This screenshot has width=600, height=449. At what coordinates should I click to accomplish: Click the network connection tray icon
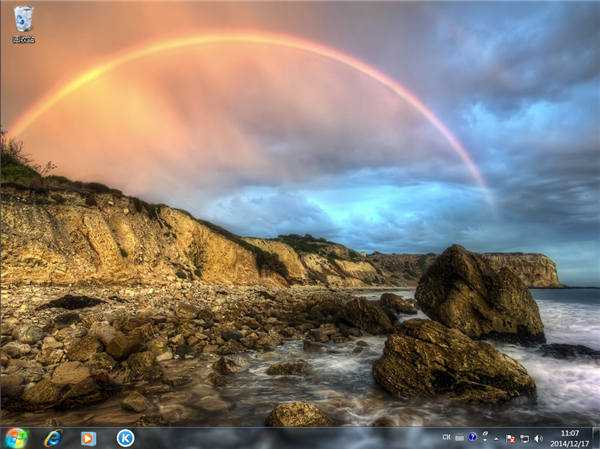point(524,438)
